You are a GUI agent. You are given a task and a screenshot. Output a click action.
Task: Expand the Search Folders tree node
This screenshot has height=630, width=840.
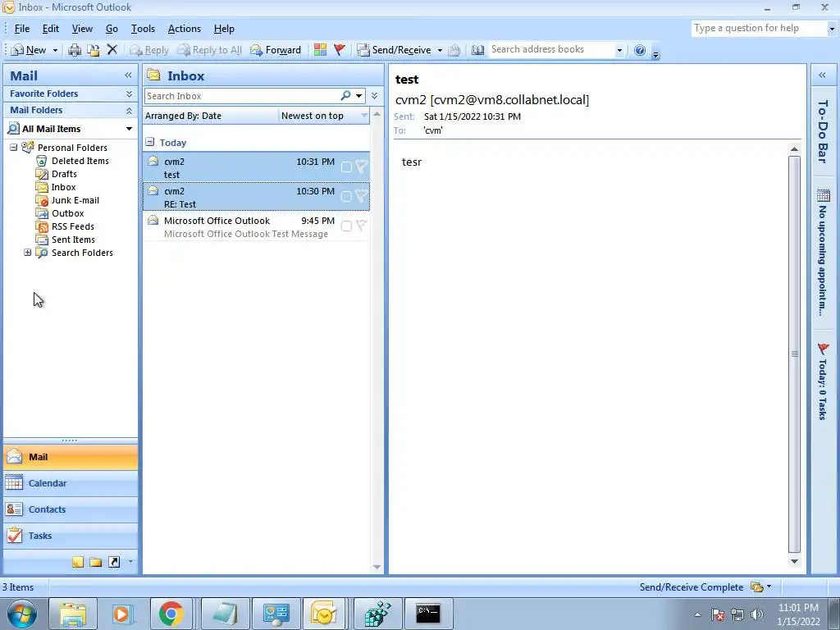(x=27, y=253)
